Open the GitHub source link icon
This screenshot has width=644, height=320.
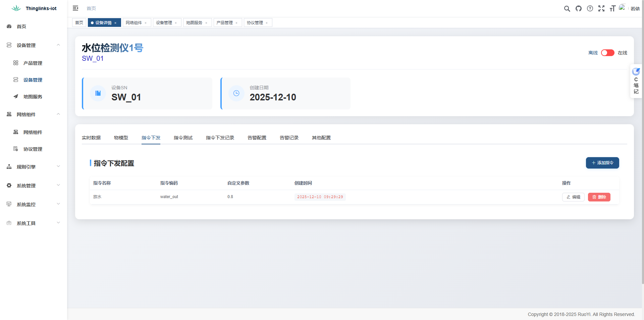pos(579,9)
